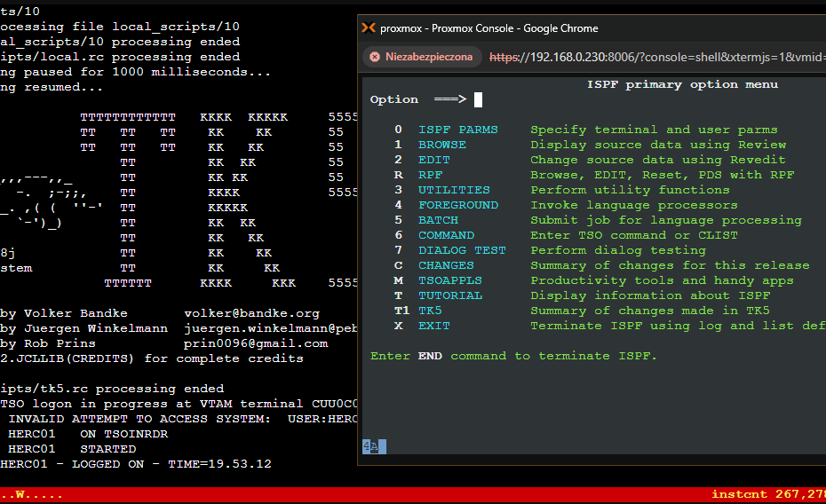Click the Proxmox logo icon in title bar
Image resolution: width=826 pixels, height=504 pixels.
[x=369, y=28]
